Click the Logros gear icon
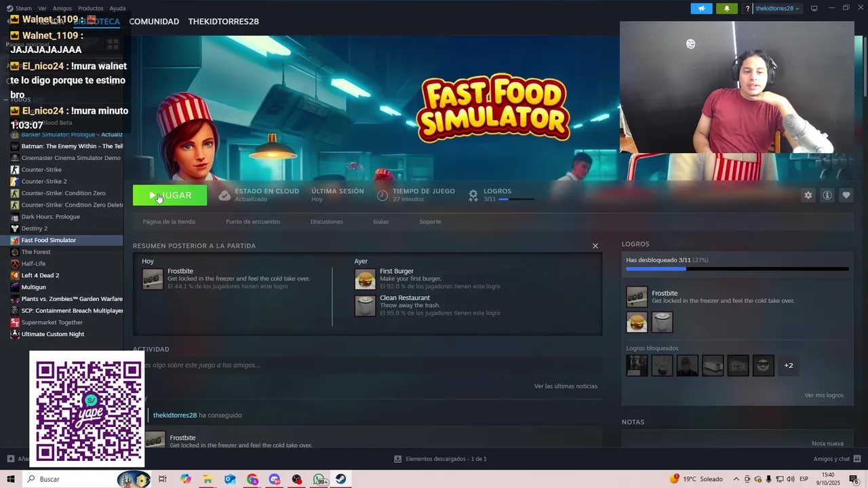The height and width of the screenshot is (488, 868). point(473,195)
